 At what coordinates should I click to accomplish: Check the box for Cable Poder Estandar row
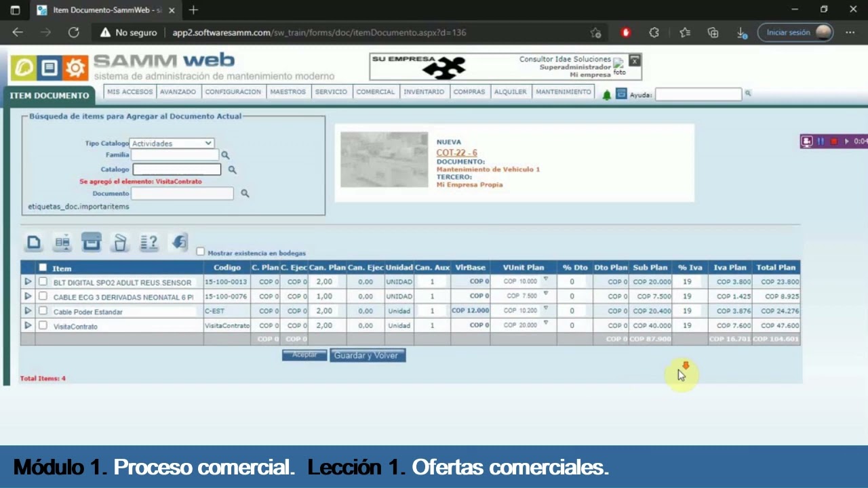click(43, 311)
